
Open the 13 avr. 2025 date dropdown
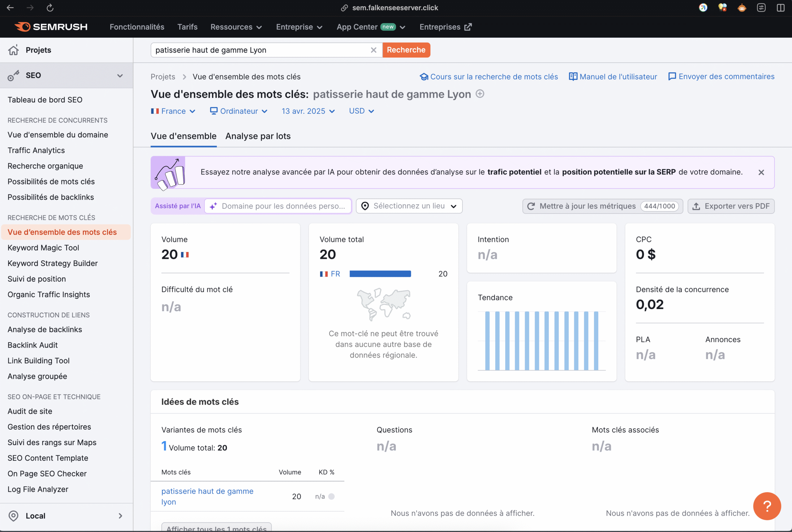(308, 111)
